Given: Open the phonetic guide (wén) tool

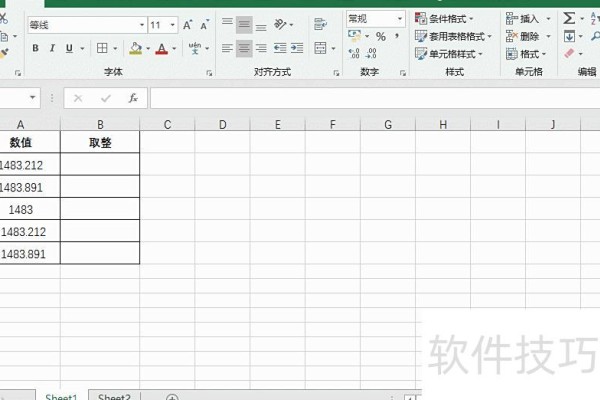Looking at the screenshot, I should pos(195,48).
